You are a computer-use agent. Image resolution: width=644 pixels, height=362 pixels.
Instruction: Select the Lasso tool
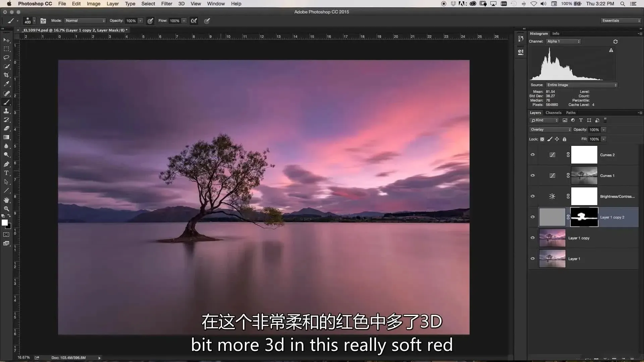point(6,57)
